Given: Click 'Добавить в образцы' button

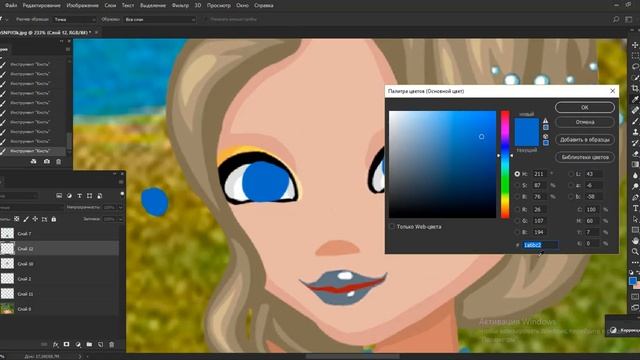Looking at the screenshot, I should pos(584,140).
